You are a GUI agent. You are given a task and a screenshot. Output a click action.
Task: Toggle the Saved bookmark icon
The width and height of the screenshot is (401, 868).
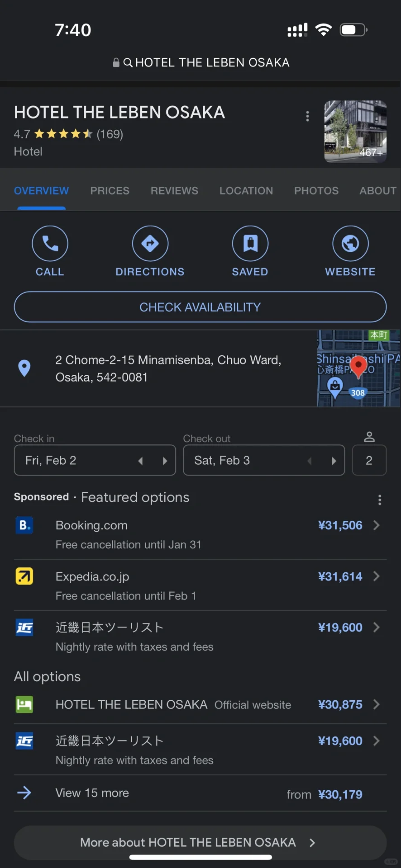coord(250,243)
